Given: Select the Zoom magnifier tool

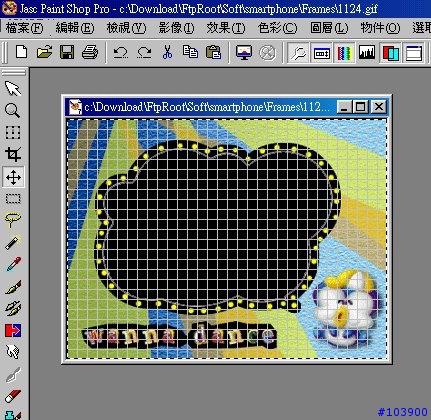Looking at the screenshot, I should (x=13, y=110).
